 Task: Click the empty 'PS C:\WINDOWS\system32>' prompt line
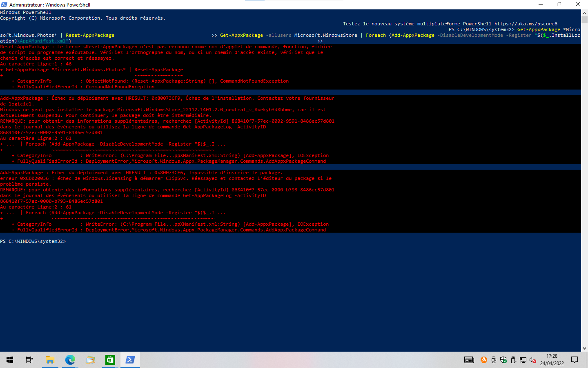(33, 241)
